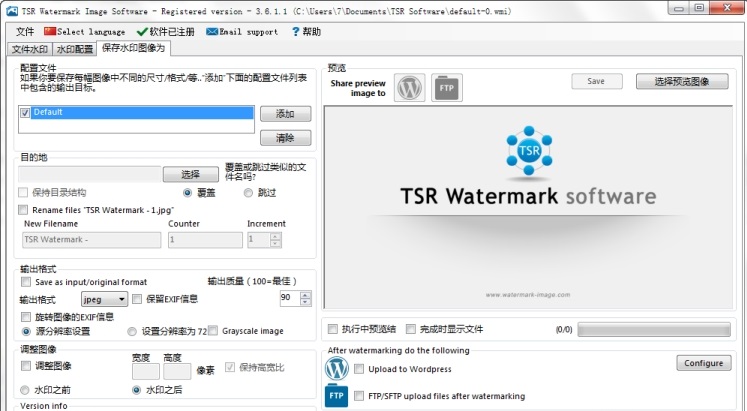
Task: Click the FTP share preview icon
Action: point(446,88)
